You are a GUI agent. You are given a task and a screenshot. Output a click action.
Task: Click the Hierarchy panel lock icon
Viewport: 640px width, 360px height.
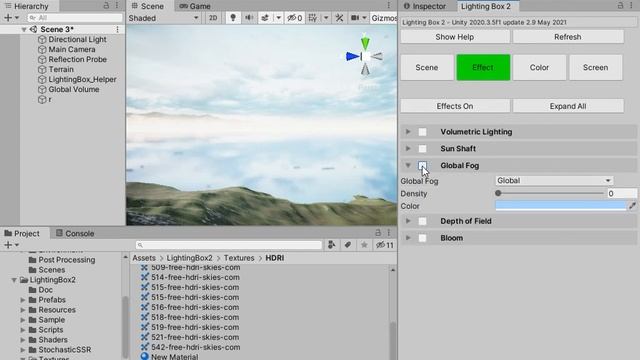tap(106, 5)
